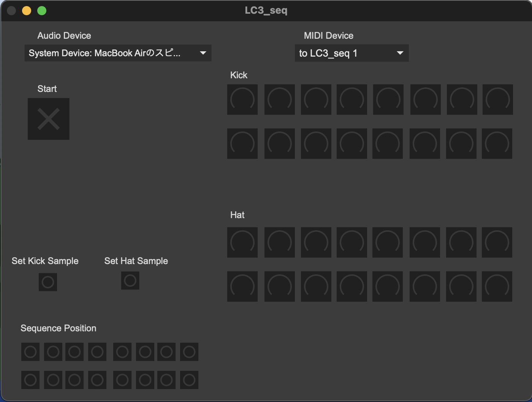Image resolution: width=532 pixels, height=402 pixels.
Task: Click the first Sequence Position indicator, top row
Action: 30,352
